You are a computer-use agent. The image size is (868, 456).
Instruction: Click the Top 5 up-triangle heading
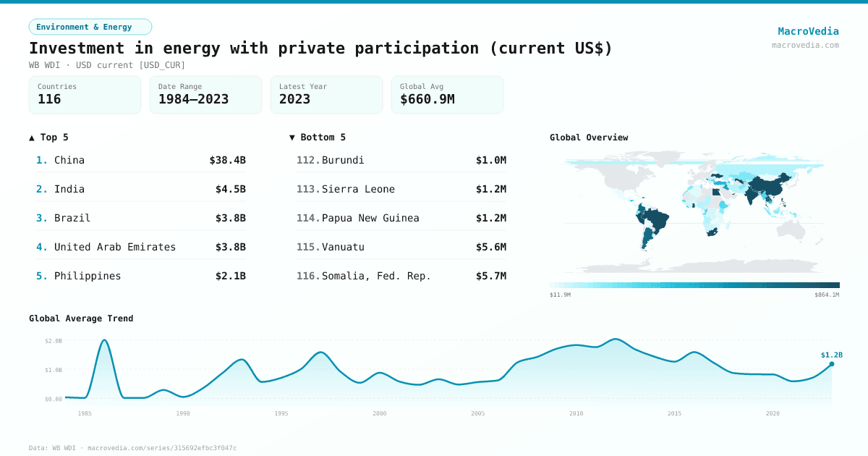click(49, 137)
